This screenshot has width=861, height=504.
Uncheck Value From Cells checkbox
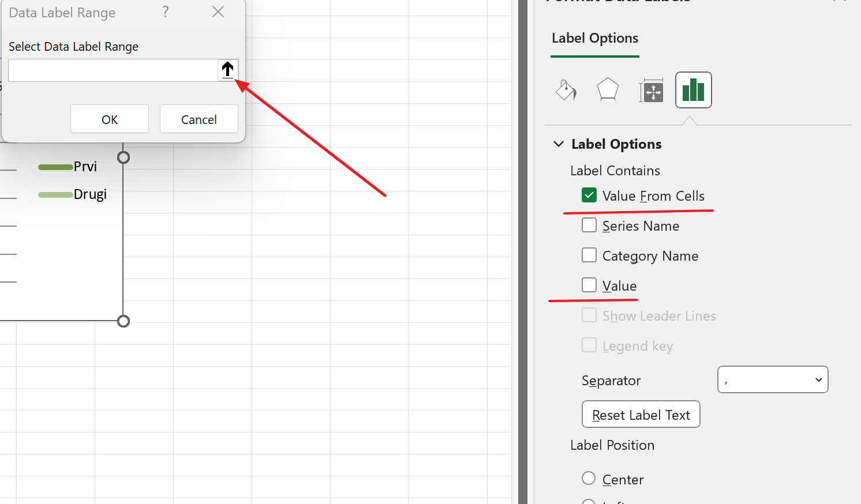click(589, 195)
